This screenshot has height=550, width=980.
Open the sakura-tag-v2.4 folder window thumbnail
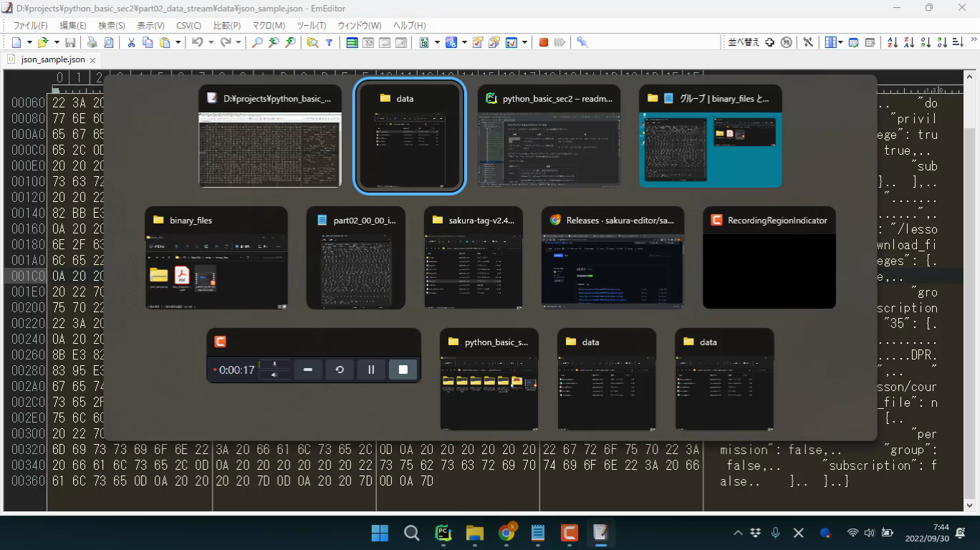tap(473, 258)
